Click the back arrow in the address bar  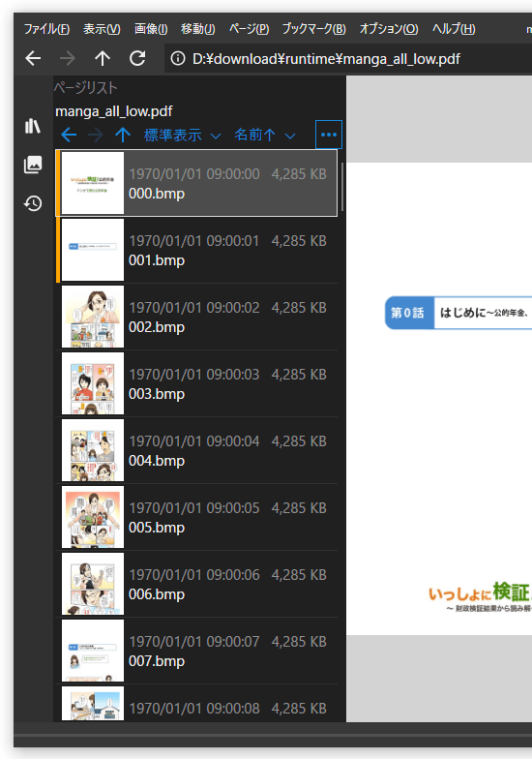pos(33,58)
